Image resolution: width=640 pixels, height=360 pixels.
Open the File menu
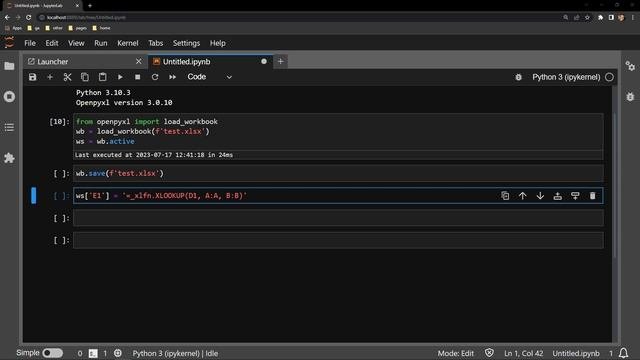click(x=30, y=43)
